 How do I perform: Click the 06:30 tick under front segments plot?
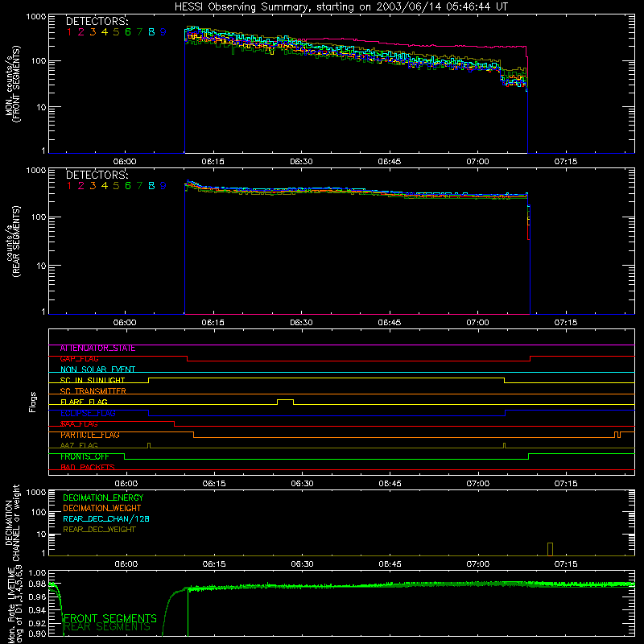pos(301,162)
